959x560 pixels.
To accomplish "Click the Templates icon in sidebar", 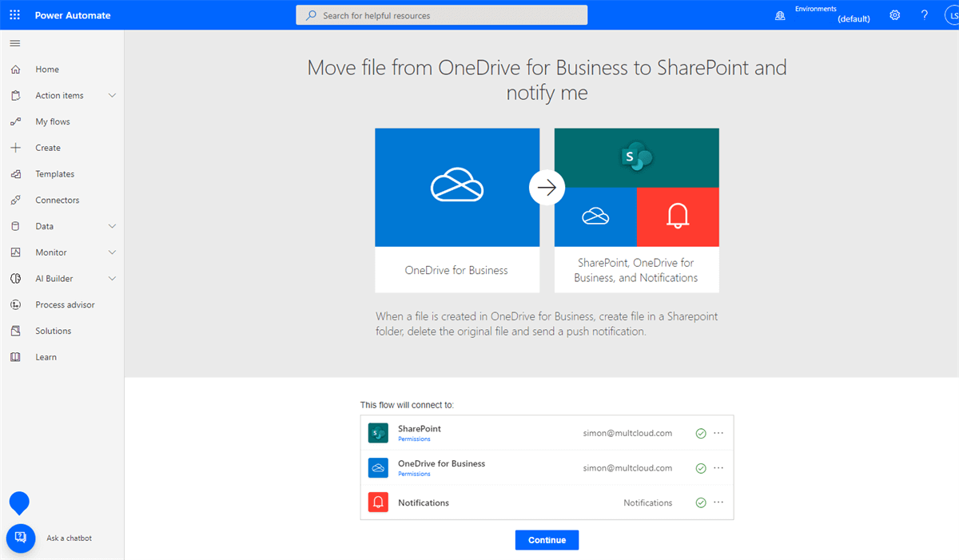I will point(16,174).
